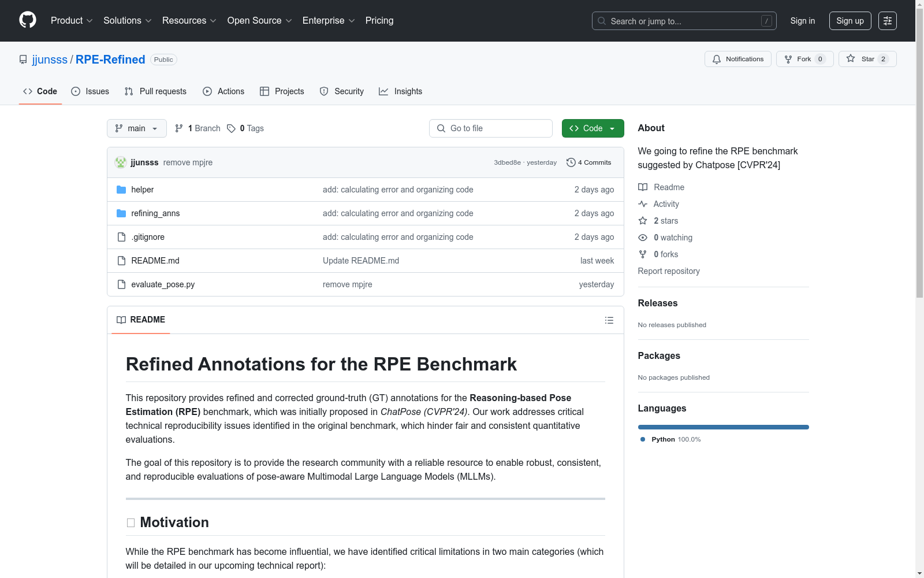The image size is (924, 578).
Task: Switch to the Pull requests tab
Action: click(x=155, y=91)
